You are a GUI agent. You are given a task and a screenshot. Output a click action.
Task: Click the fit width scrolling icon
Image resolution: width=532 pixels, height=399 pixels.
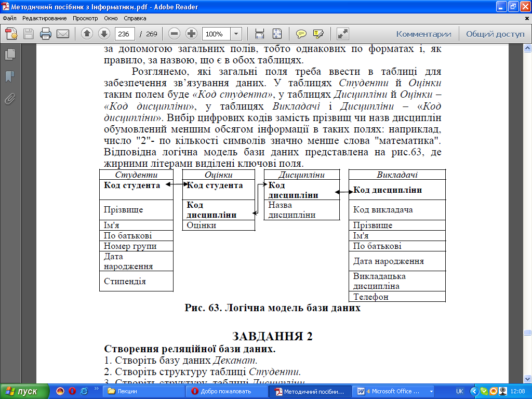coord(260,34)
